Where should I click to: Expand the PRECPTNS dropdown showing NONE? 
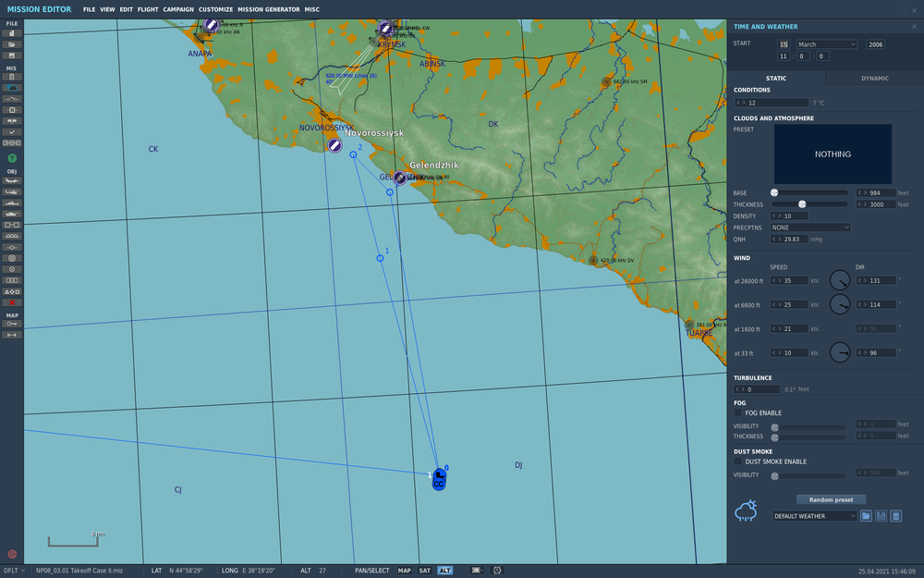[x=810, y=228]
